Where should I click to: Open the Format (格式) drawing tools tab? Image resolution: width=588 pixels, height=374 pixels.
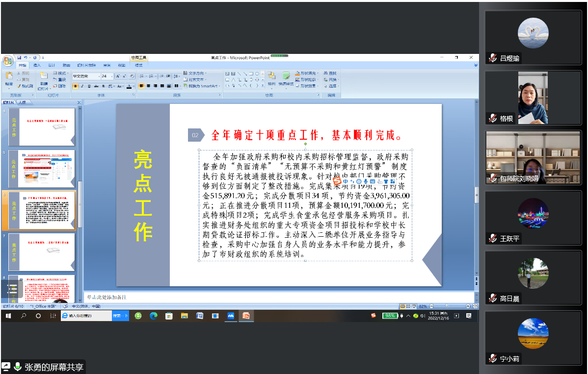click(x=138, y=65)
